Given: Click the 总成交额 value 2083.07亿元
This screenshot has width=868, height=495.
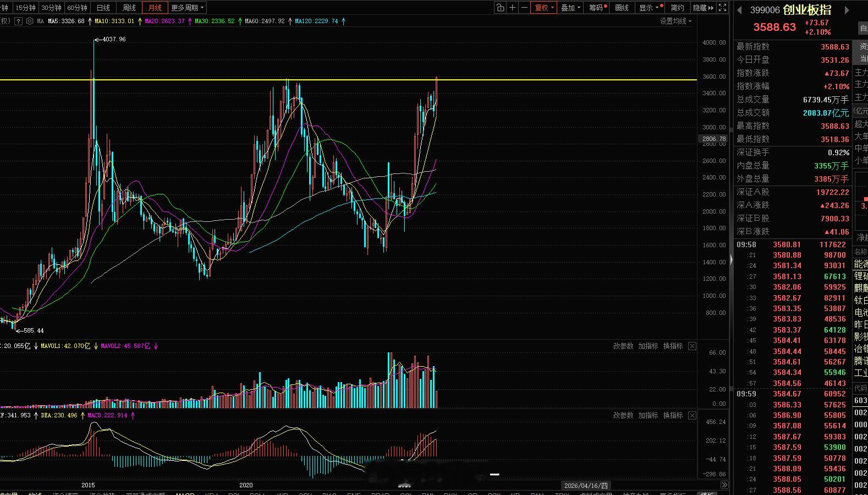Looking at the screenshot, I should (826, 113).
